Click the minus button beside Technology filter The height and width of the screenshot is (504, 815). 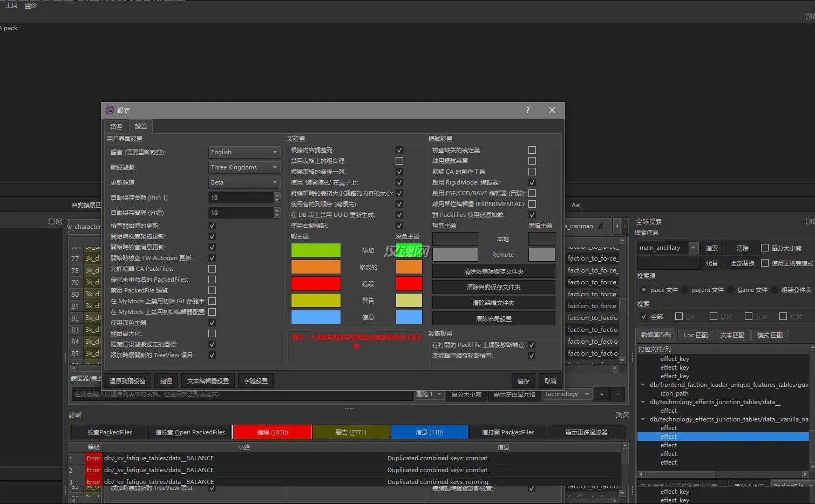(x=618, y=394)
